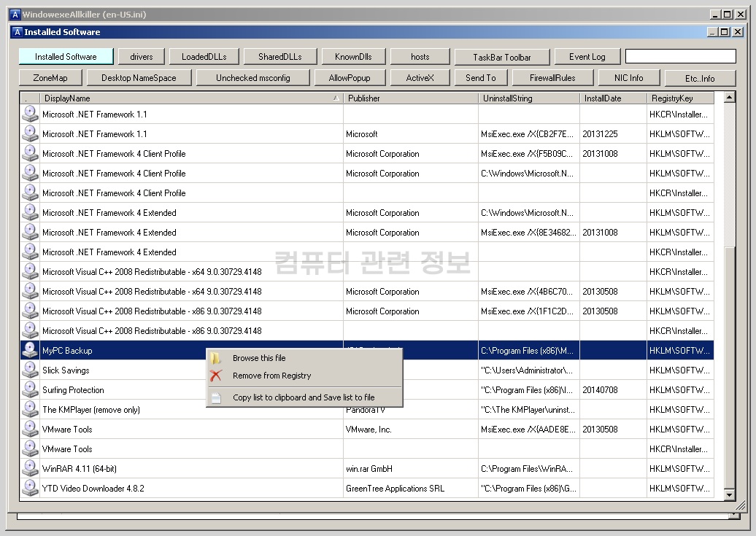
Task: Click the document icon beside Copy list to clipboard
Action: pos(216,397)
